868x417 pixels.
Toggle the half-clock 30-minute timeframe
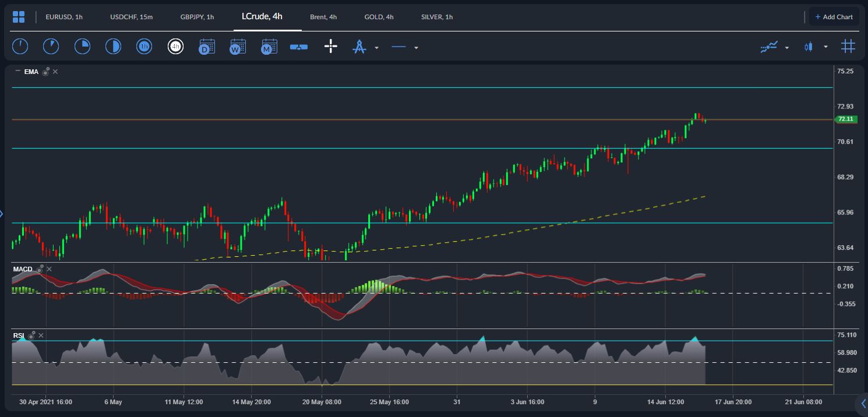click(113, 47)
